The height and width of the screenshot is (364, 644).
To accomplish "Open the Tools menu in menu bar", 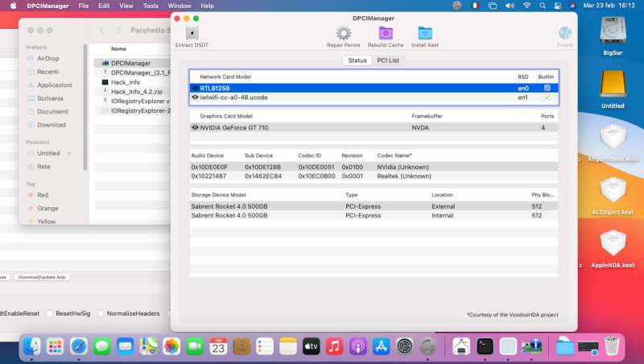I will tap(151, 6).
